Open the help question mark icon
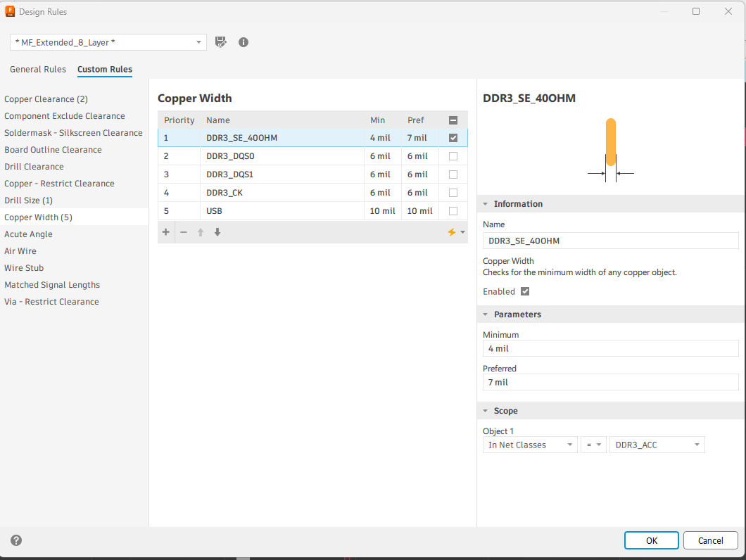 point(16,540)
